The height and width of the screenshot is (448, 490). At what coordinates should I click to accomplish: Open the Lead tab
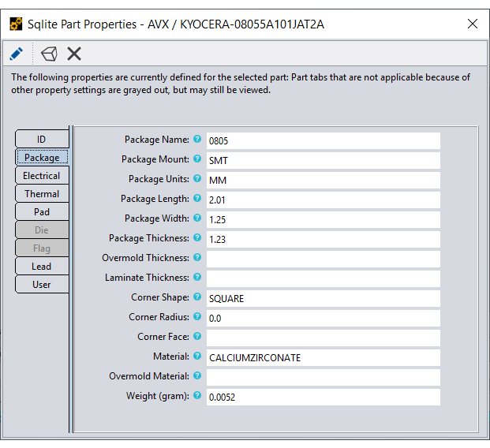42,267
